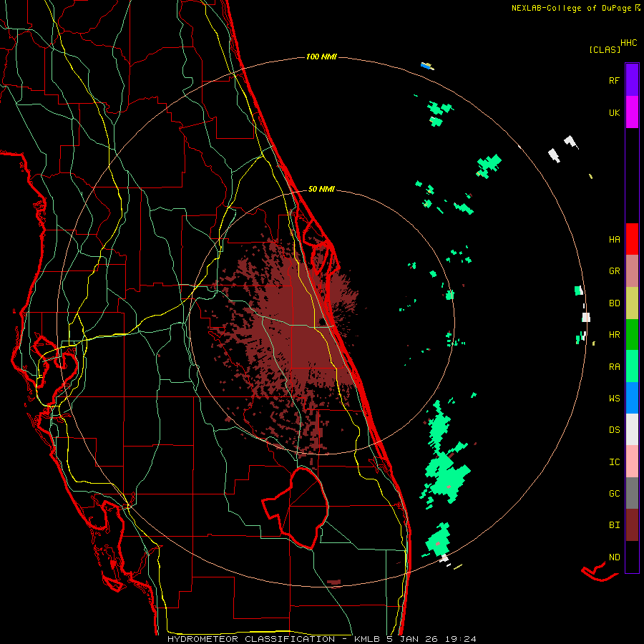Click the WS legend label

pos(614,399)
